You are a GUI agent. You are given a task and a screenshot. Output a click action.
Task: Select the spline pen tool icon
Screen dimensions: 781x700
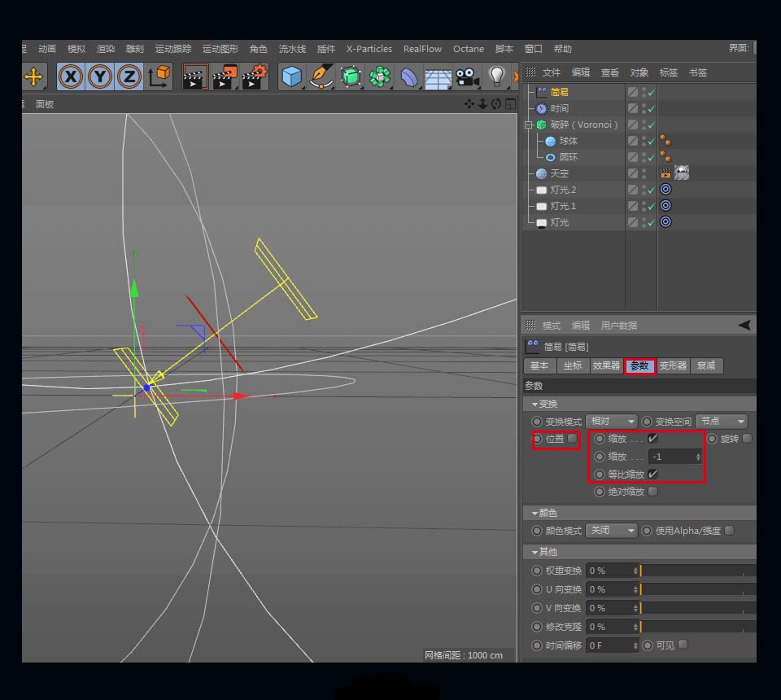(321, 77)
